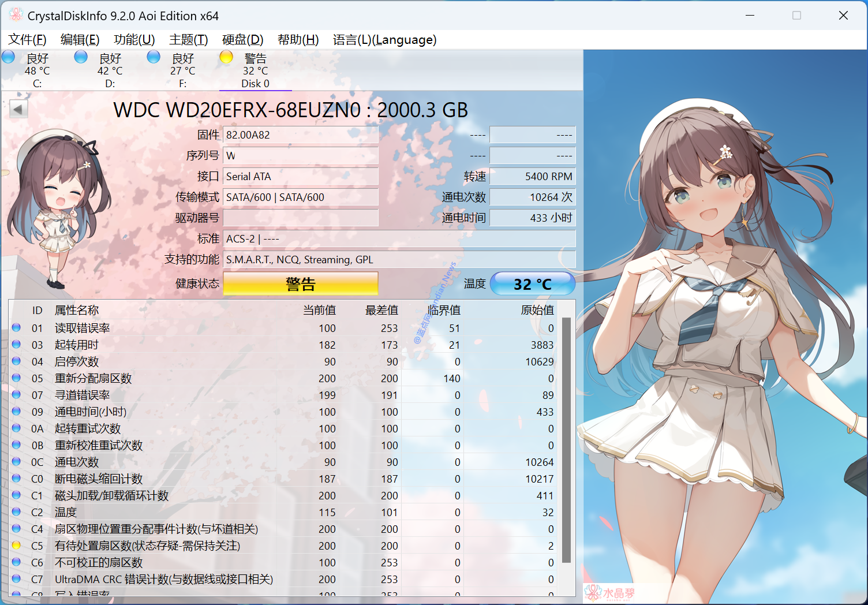Click the yellow 警告 health status button
The height and width of the screenshot is (605, 868).
(301, 284)
